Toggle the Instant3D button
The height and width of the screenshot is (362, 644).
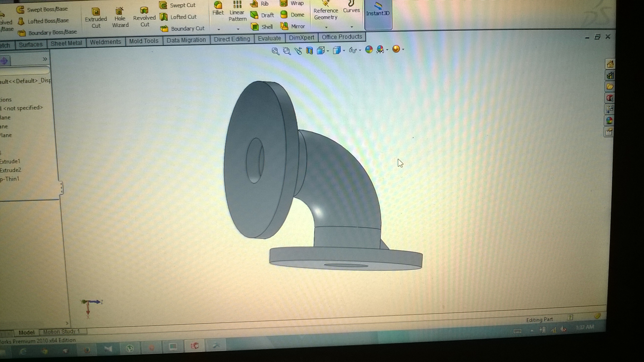[x=378, y=12]
